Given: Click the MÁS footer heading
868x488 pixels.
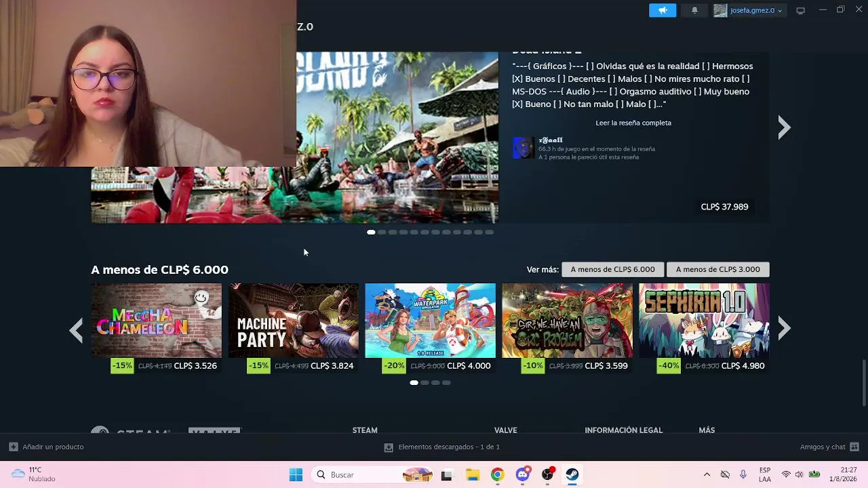Looking at the screenshot, I should (707, 430).
